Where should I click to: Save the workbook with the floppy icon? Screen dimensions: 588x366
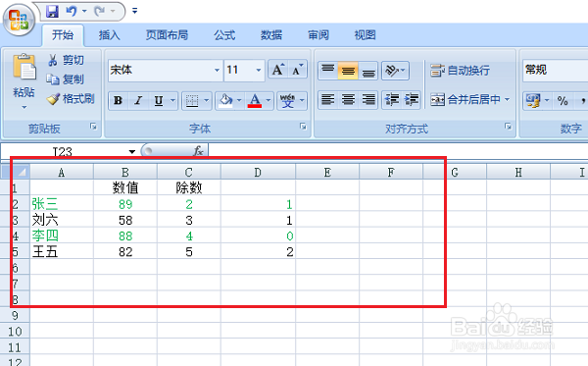click(x=53, y=11)
